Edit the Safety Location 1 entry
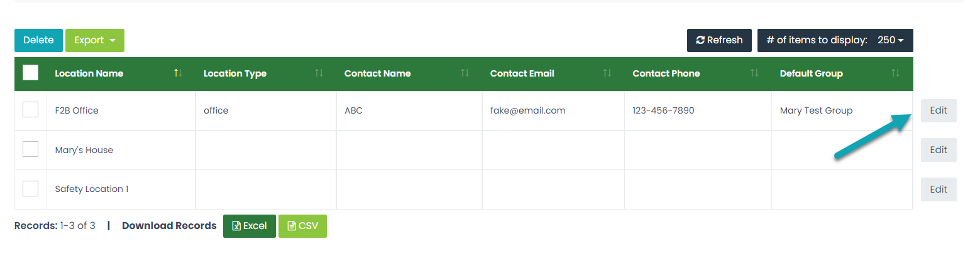The width and height of the screenshot is (980, 256). tap(939, 189)
